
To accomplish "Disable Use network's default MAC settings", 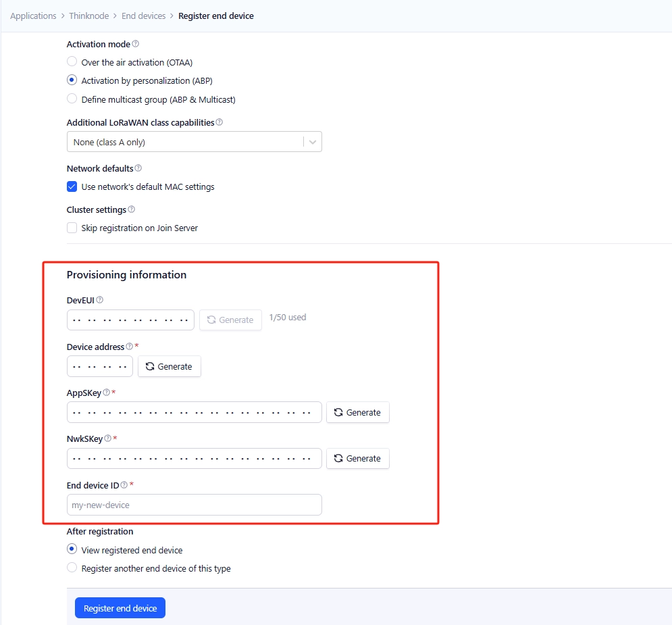I will 72,186.
